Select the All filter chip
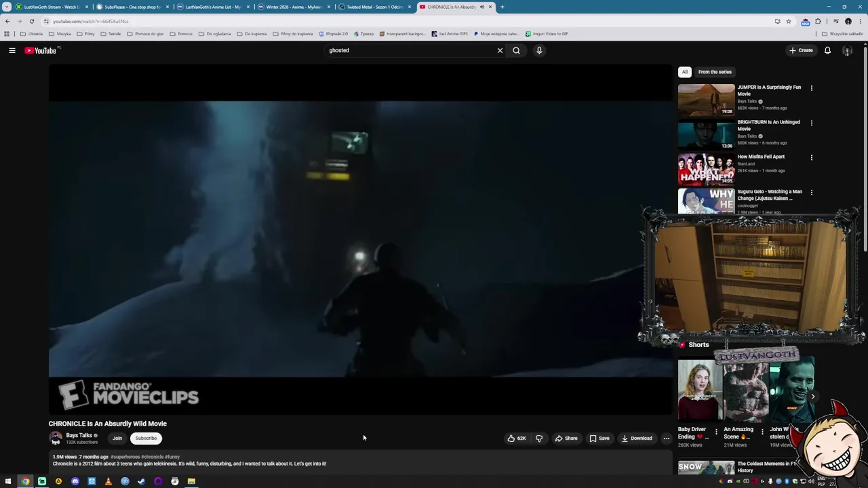Image resolution: width=868 pixels, height=488 pixels. point(685,72)
